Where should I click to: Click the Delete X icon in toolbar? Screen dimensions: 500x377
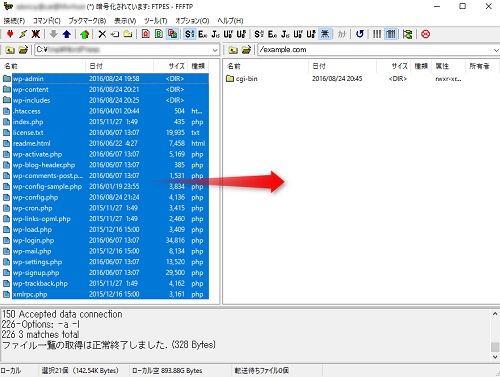[x=102, y=34]
